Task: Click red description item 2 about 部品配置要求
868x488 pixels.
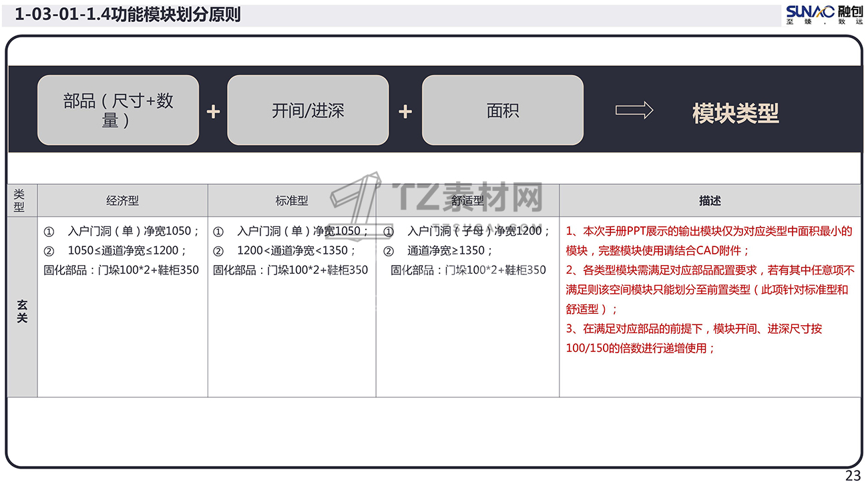Action: [710, 289]
